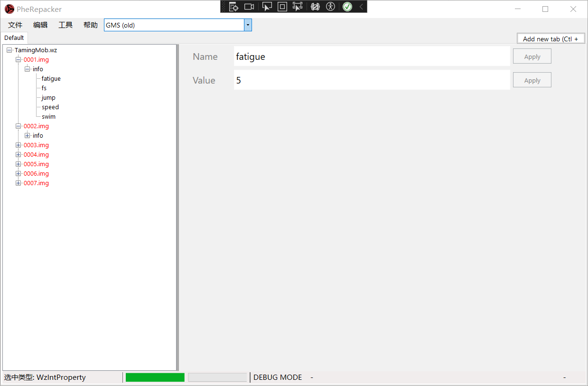The image size is (588, 386).
Task: Open the GMS (old) version dropdown
Action: (248, 25)
